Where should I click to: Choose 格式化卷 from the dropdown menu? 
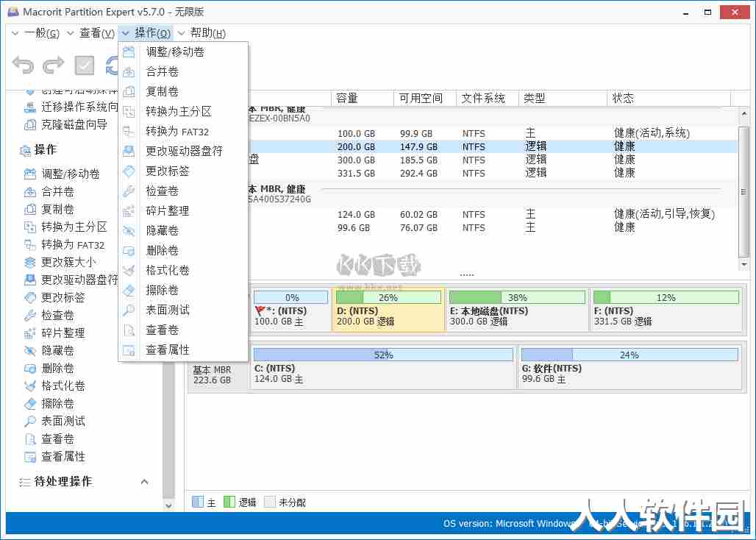click(x=168, y=271)
